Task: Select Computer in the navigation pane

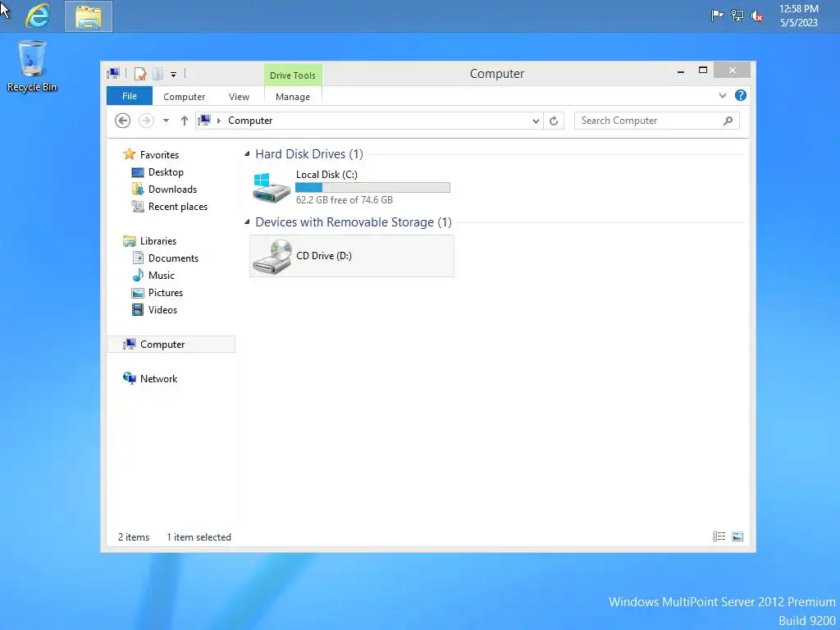Action: tap(171, 344)
